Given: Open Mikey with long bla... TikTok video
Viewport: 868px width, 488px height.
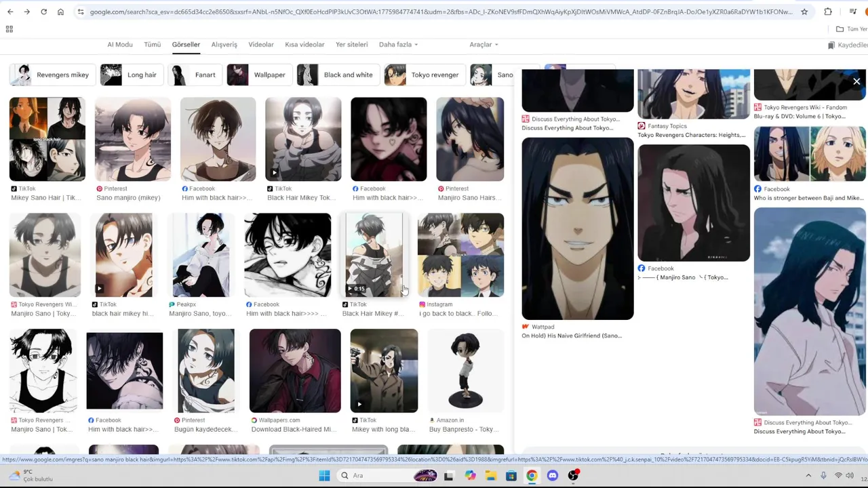Looking at the screenshot, I should [384, 371].
